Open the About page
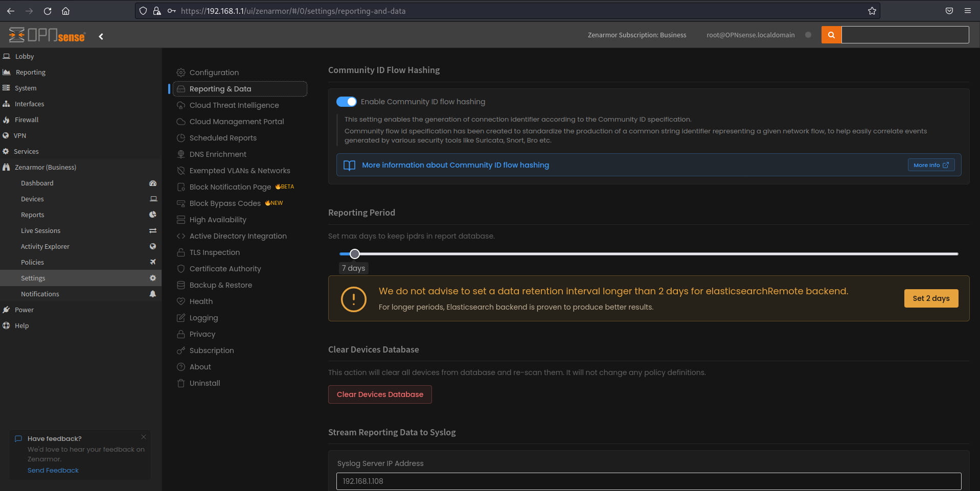Image resolution: width=980 pixels, height=491 pixels. click(x=200, y=367)
